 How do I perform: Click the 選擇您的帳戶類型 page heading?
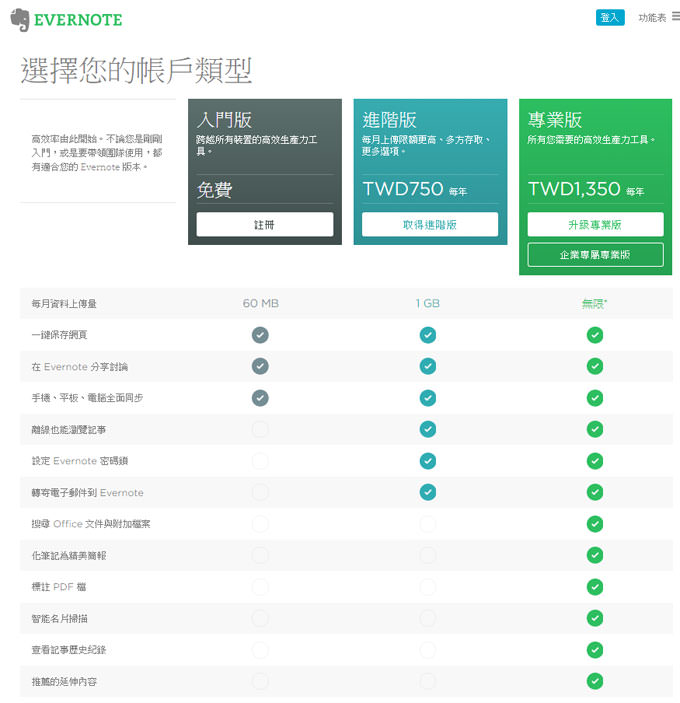click(x=136, y=70)
